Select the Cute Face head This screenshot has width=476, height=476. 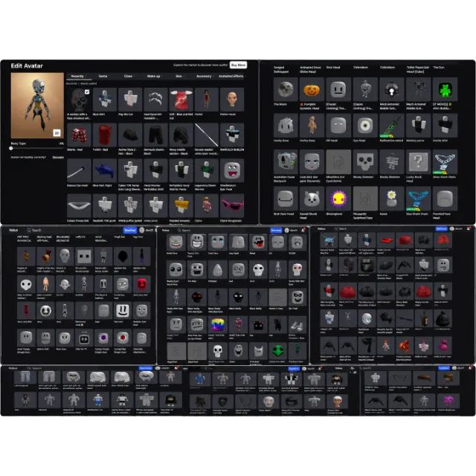click(x=218, y=242)
